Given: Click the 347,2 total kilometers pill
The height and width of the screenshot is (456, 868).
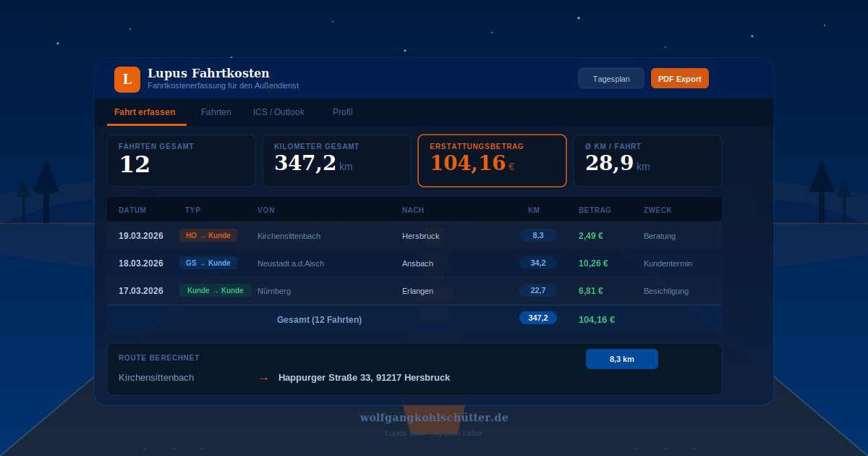Looking at the screenshot, I should (538, 318).
